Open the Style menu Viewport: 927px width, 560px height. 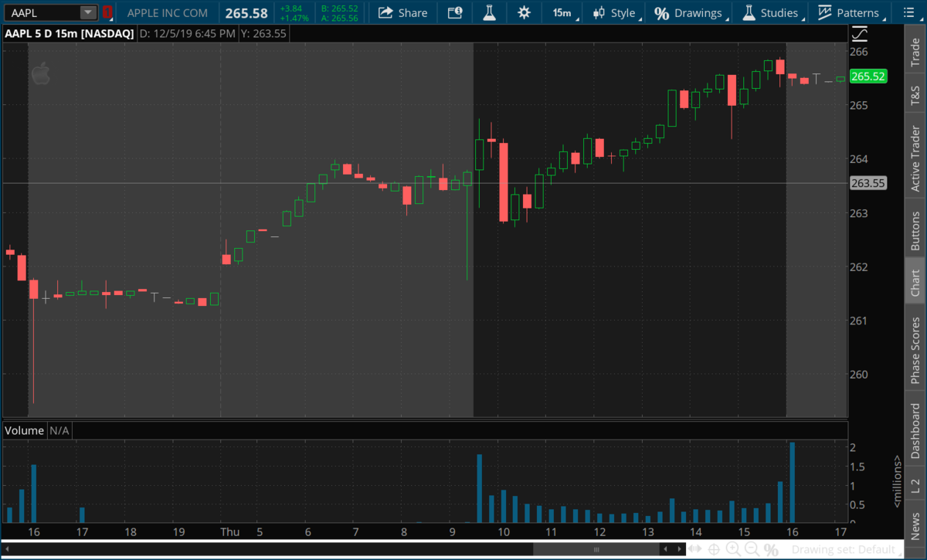tap(615, 12)
